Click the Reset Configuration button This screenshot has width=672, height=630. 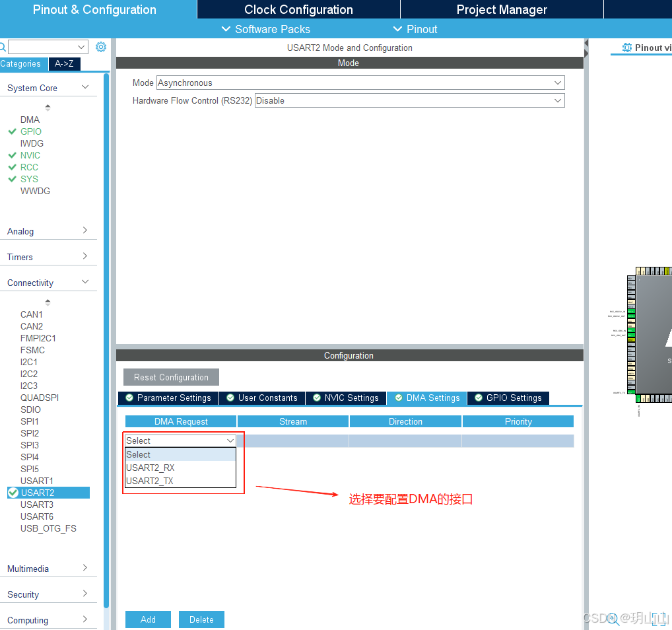pos(171,377)
